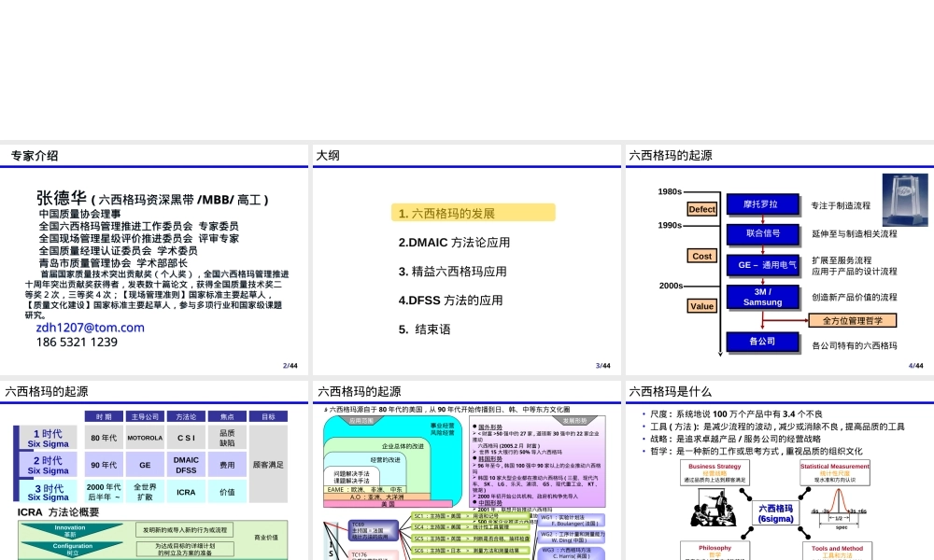Click page number 3/44
Viewport: 934px width, 560px height.
click(602, 365)
